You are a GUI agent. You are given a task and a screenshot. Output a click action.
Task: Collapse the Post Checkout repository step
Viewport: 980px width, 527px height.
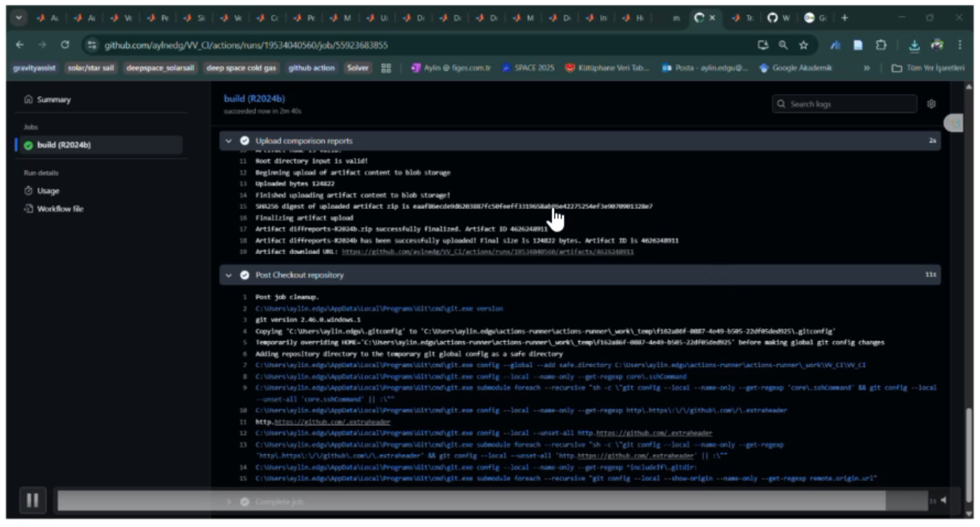click(229, 275)
